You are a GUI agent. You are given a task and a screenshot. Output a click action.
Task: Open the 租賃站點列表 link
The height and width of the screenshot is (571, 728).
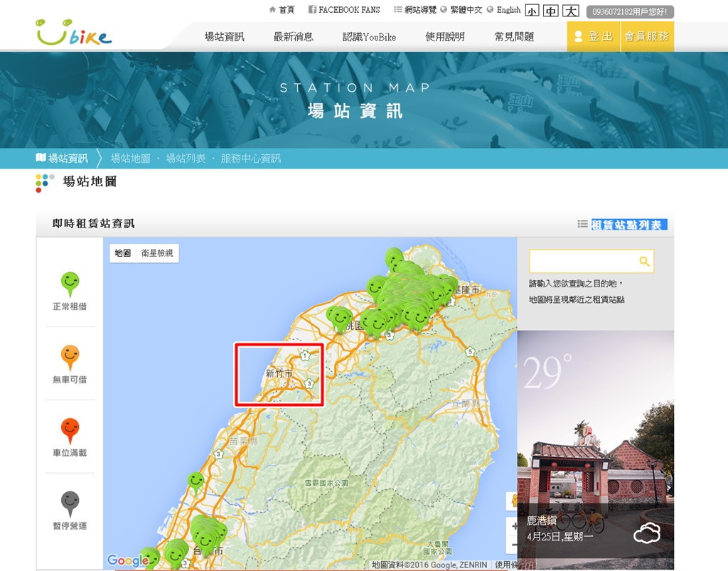pyautogui.click(x=628, y=225)
